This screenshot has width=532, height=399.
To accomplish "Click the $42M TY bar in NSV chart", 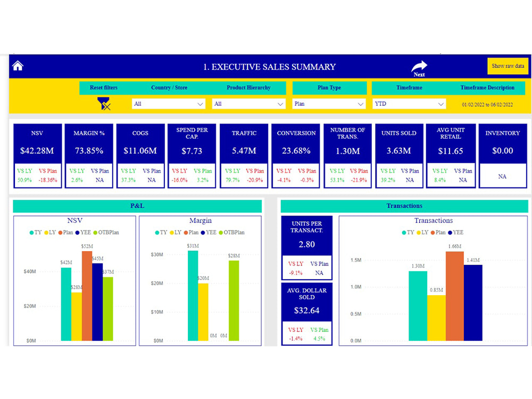I will coord(66,304).
